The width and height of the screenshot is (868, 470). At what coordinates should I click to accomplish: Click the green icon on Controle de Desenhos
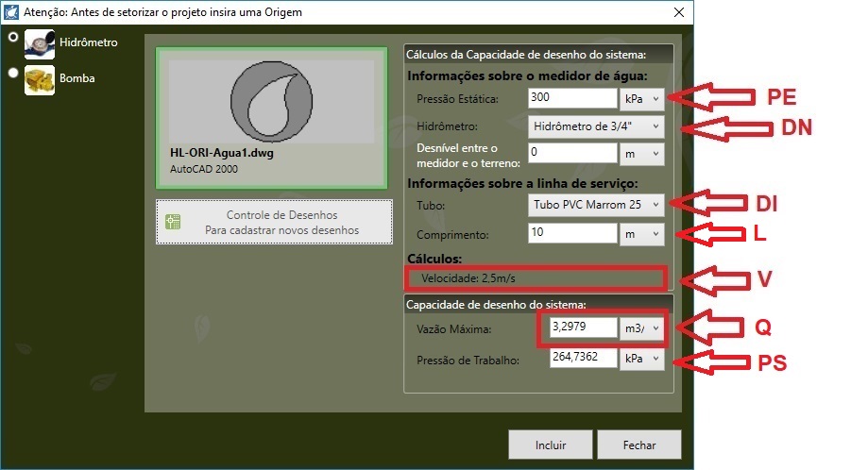tap(173, 223)
